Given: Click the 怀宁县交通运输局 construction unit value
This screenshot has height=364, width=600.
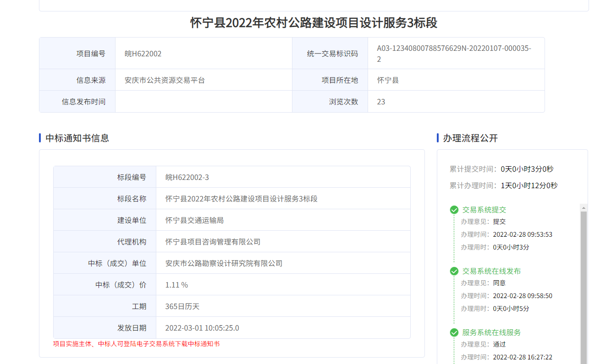Looking at the screenshot, I should point(194,220).
